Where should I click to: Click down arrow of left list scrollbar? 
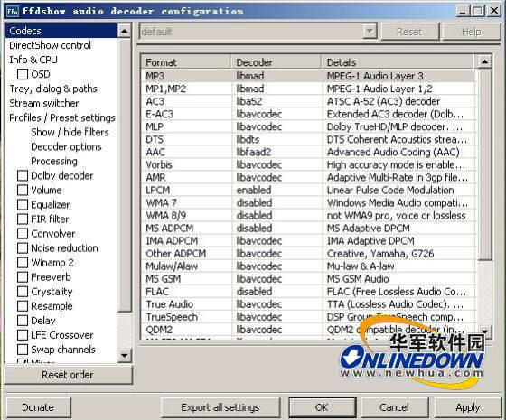[125, 356]
